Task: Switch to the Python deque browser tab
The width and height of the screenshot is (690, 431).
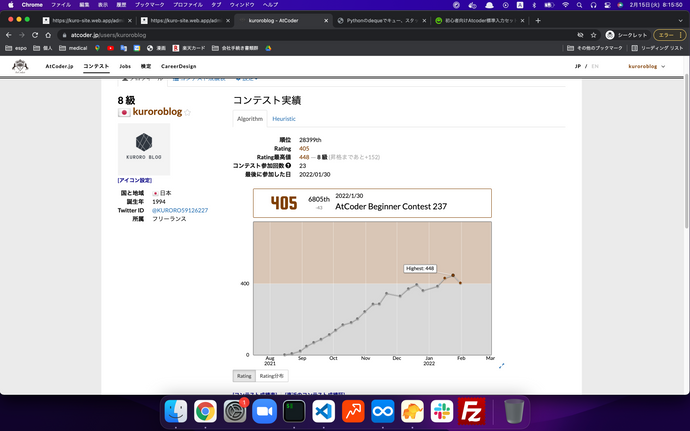Action: tap(382, 20)
